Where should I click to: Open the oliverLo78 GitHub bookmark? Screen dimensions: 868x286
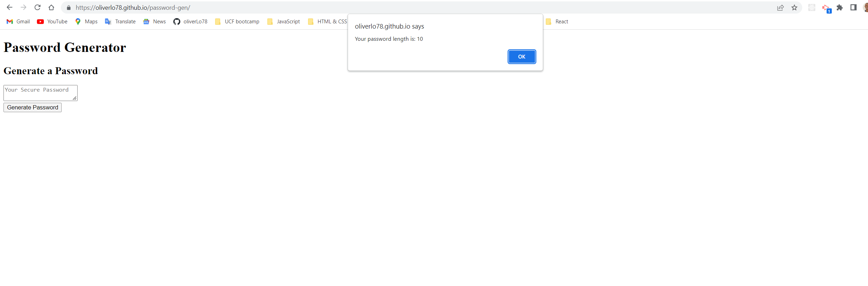click(190, 21)
